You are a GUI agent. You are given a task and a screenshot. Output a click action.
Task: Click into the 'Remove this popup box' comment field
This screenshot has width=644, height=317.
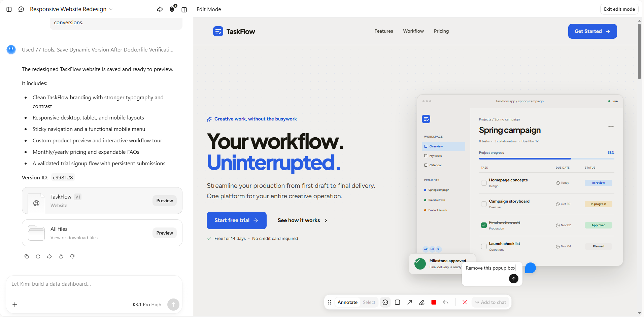point(490,268)
